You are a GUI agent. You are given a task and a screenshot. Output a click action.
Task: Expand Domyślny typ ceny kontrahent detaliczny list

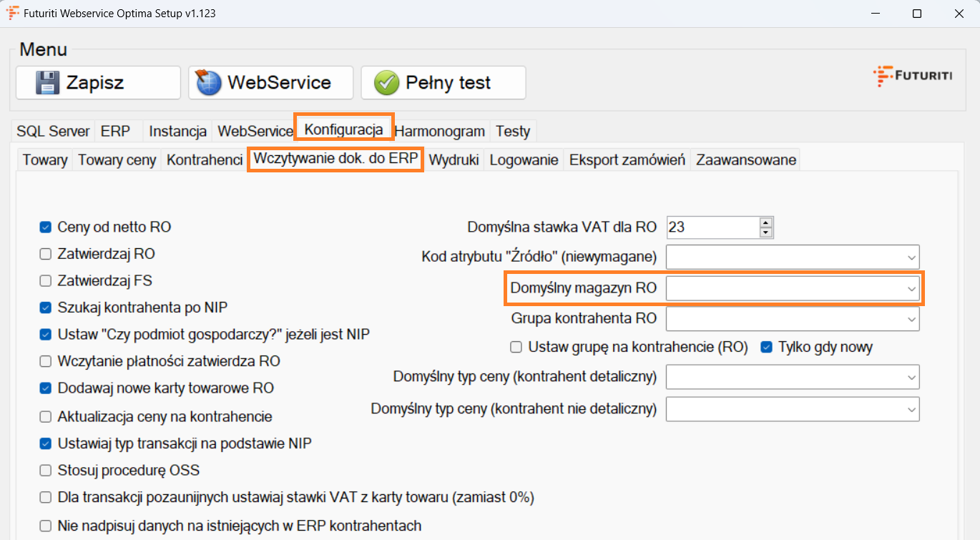[x=911, y=376]
